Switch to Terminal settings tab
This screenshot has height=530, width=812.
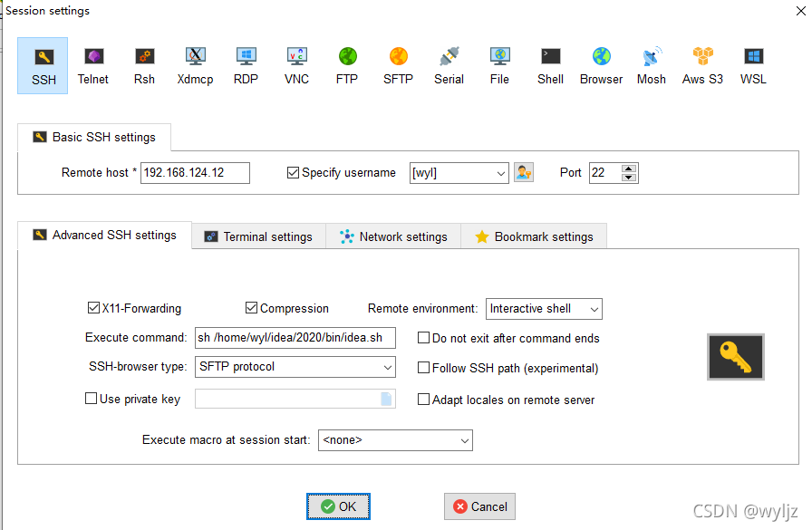pyautogui.click(x=258, y=236)
